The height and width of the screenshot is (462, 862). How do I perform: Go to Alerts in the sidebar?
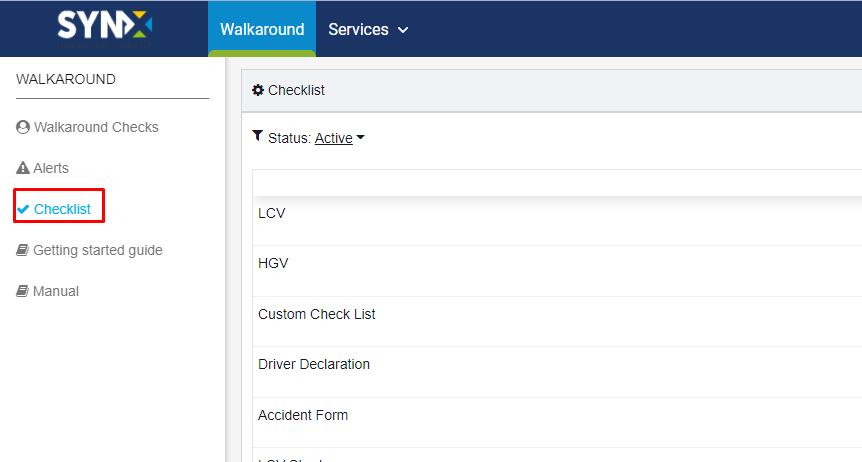(x=51, y=168)
